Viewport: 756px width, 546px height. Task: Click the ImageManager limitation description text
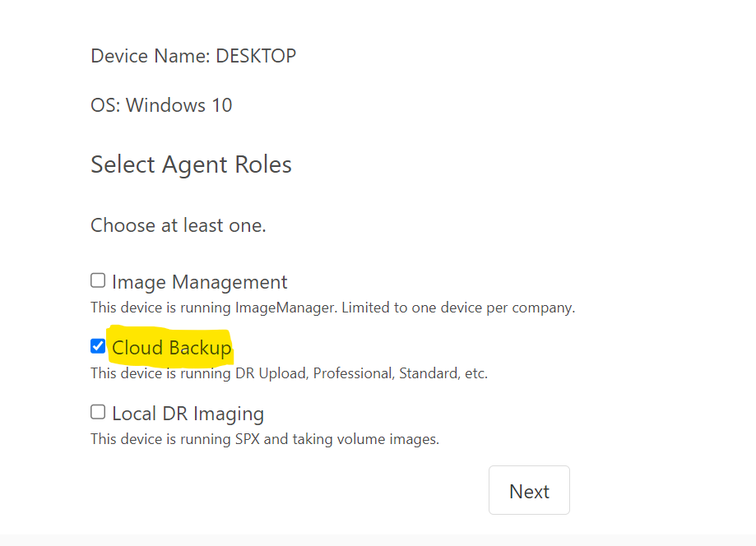coord(332,307)
